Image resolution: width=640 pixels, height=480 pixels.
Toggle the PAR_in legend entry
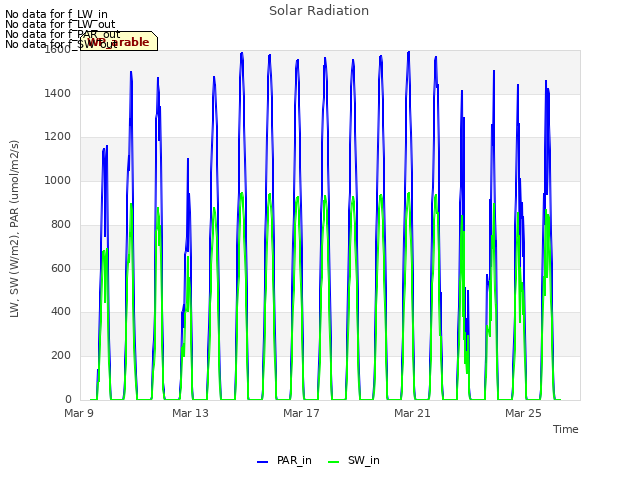pos(284,461)
